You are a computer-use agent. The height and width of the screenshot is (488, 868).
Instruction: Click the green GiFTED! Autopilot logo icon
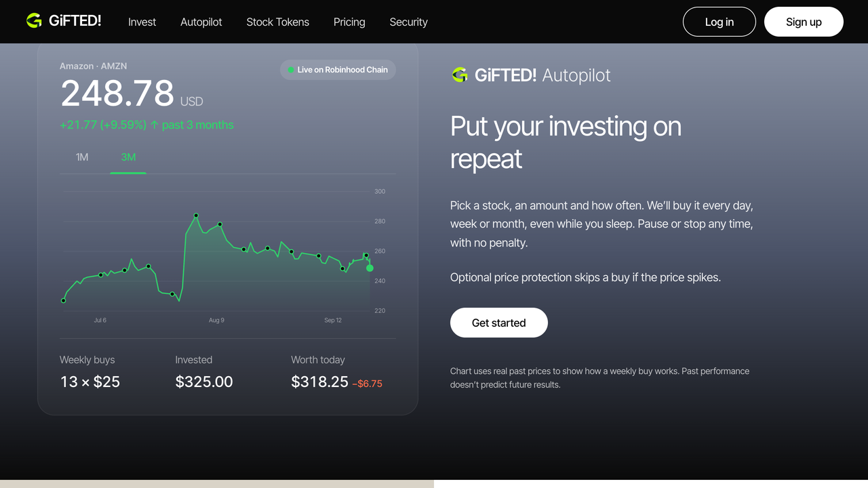tap(460, 75)
